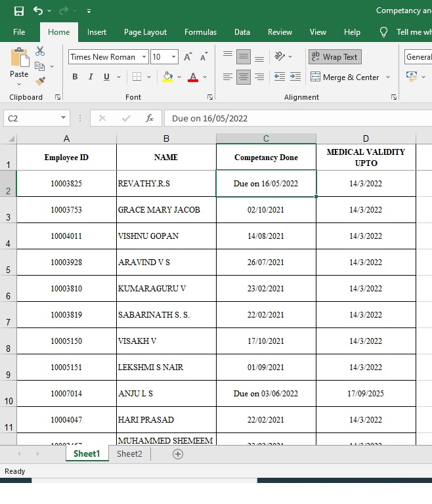432x504 pixels.
Task: Open the Page Layout tab
Action: point(145,32)
